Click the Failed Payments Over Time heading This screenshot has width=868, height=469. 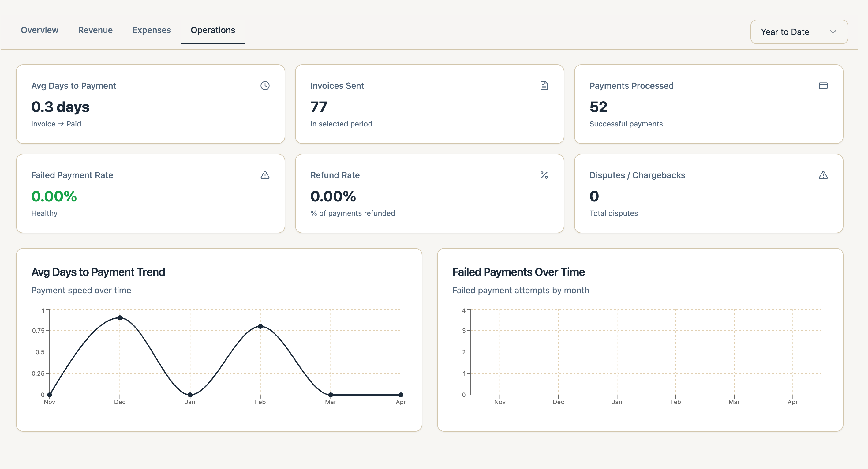point(518,272)
